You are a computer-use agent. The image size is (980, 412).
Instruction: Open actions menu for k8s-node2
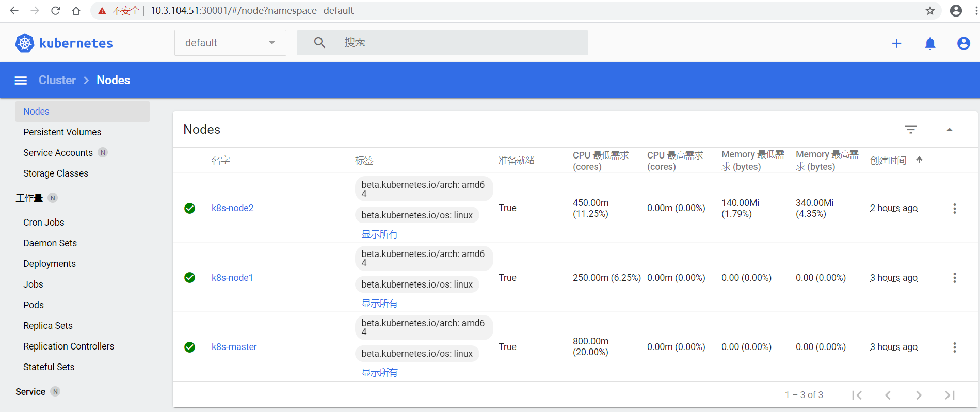954,209
